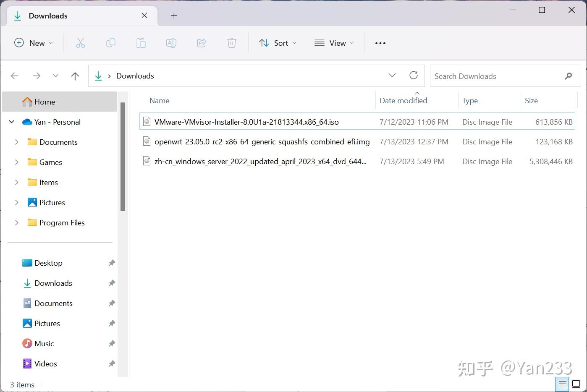Screen dimensions: 587x392
Task: Navigate back using the back arrow
Action: [x=15, y=76]
